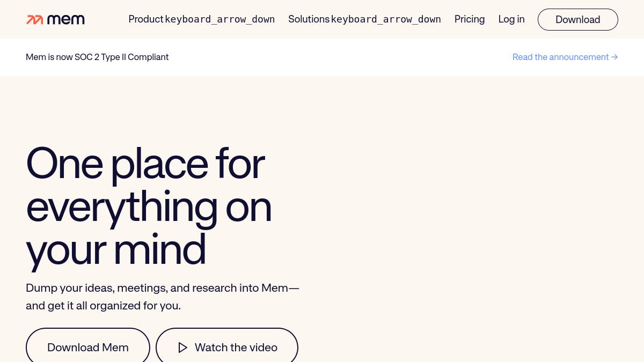This screenshot has height=362, width=644.
Task: Click the 'your mind' headline line
Action: [x=116, y=249]
